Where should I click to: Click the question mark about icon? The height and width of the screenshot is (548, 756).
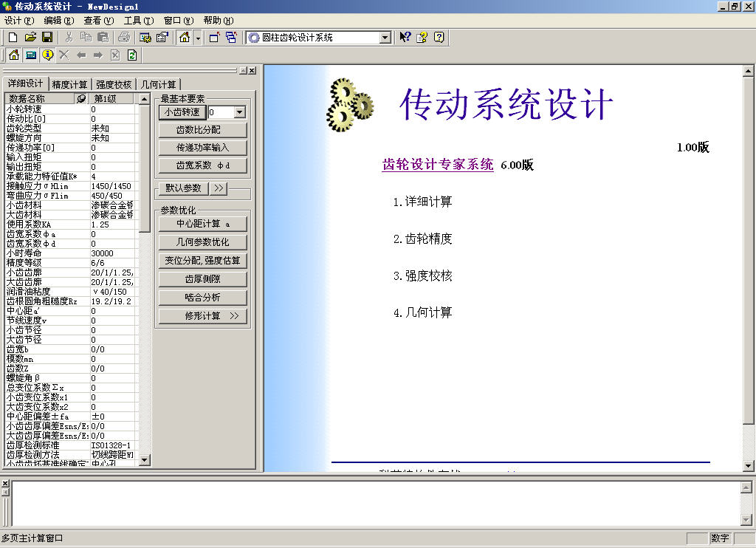coord(439,37)
